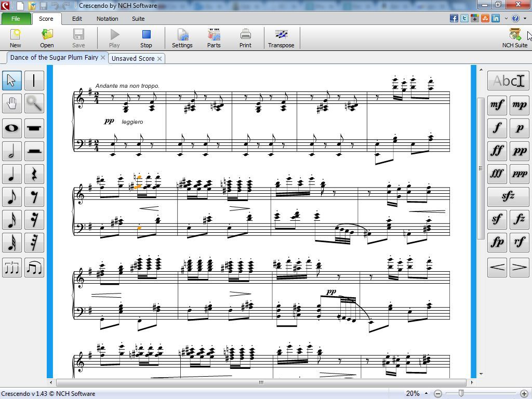Insert mezzo-forte (mf) dynamic

497,105
